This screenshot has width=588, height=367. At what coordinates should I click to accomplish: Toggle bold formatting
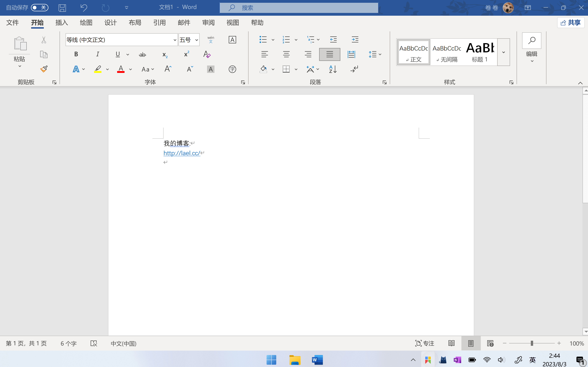[76, 54]
